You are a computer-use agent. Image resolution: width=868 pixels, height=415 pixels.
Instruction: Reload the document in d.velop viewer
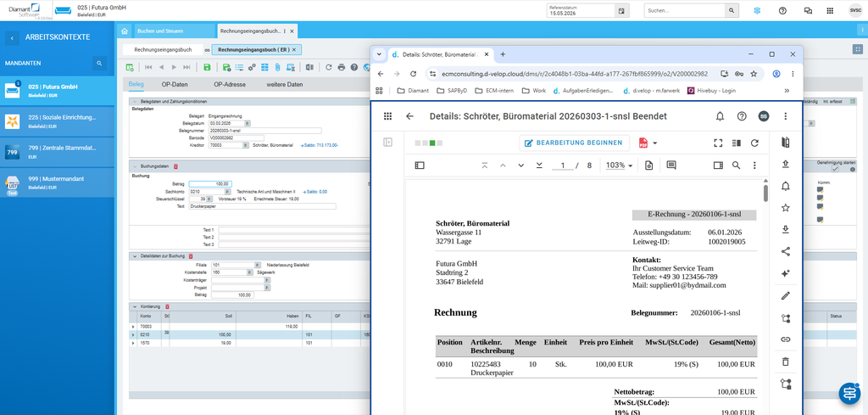click(754, 143)
